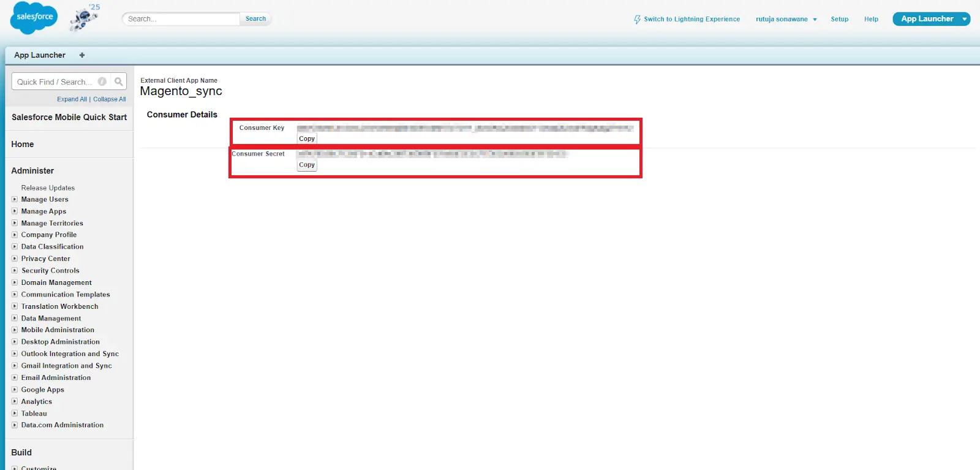980x470 pixels.
Task: Go to Home in sidebar
Action: pos(23,144)
